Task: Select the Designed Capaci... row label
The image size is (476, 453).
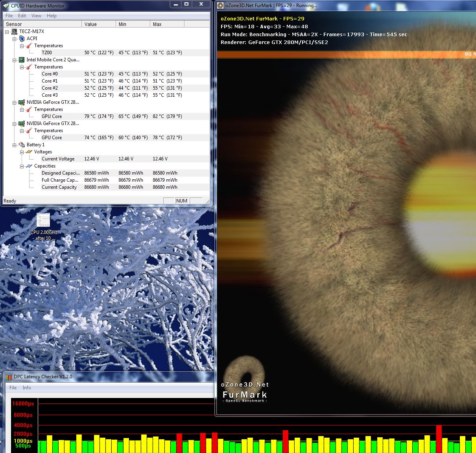Action: coord(61,173)
